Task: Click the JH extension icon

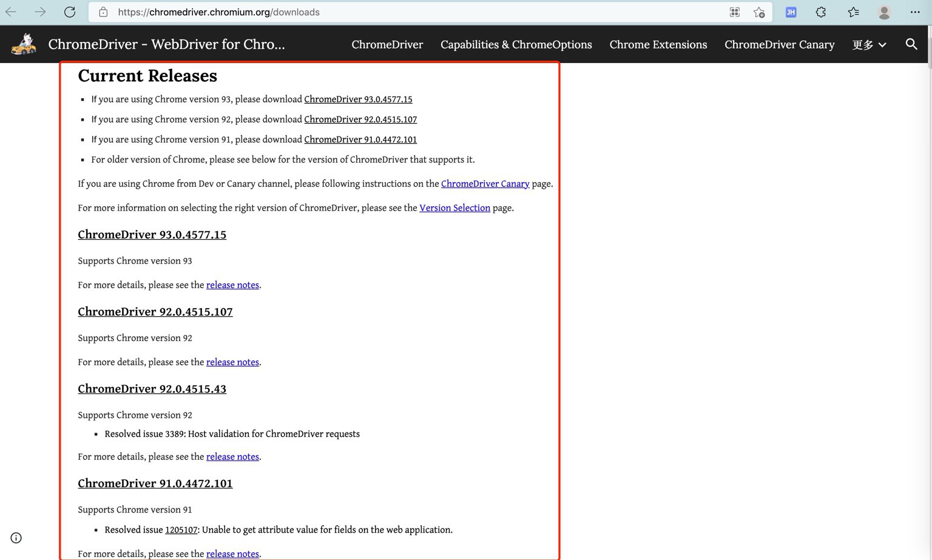Action: pos(791,12)
